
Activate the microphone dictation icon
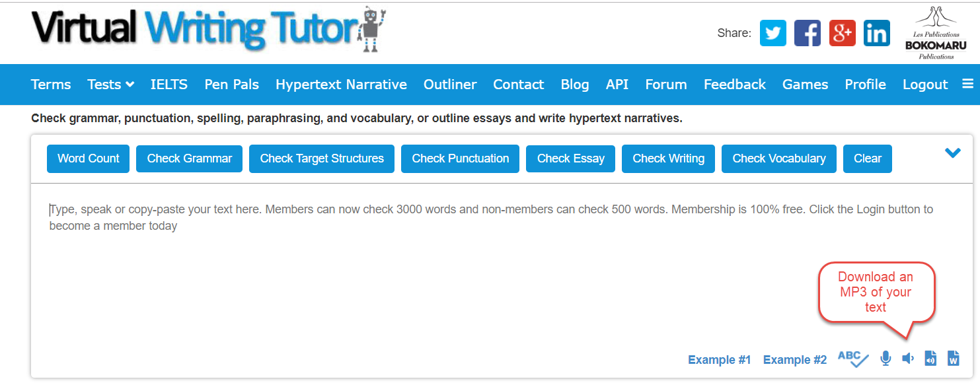pyautogui.click(x=885, y=358)
